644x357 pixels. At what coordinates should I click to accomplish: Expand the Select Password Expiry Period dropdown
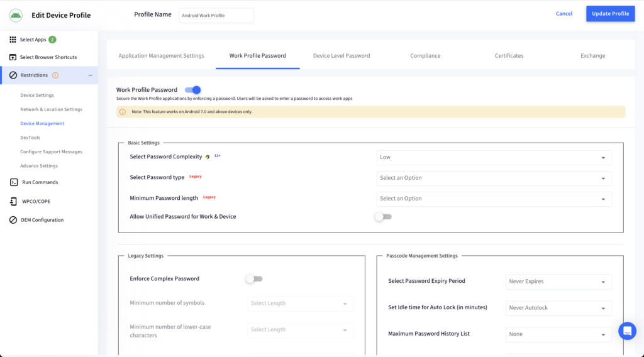coord(558,282)
